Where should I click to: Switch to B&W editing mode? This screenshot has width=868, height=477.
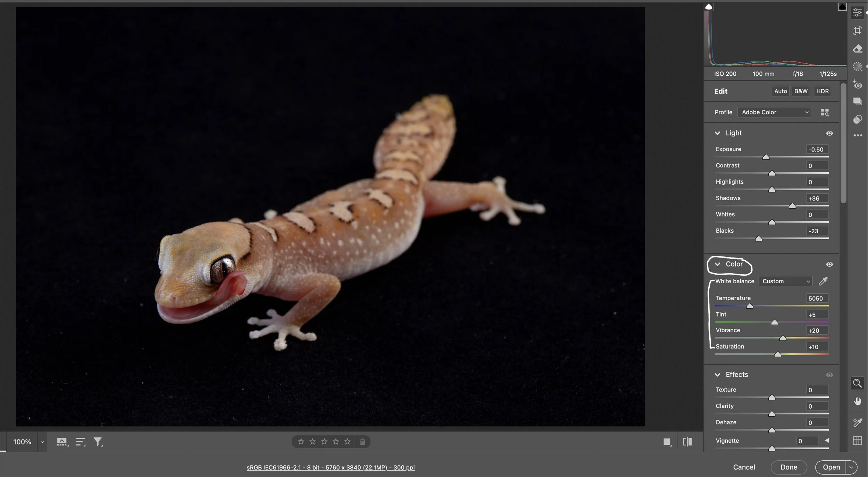pyautogui.click(x=801, y=91)
